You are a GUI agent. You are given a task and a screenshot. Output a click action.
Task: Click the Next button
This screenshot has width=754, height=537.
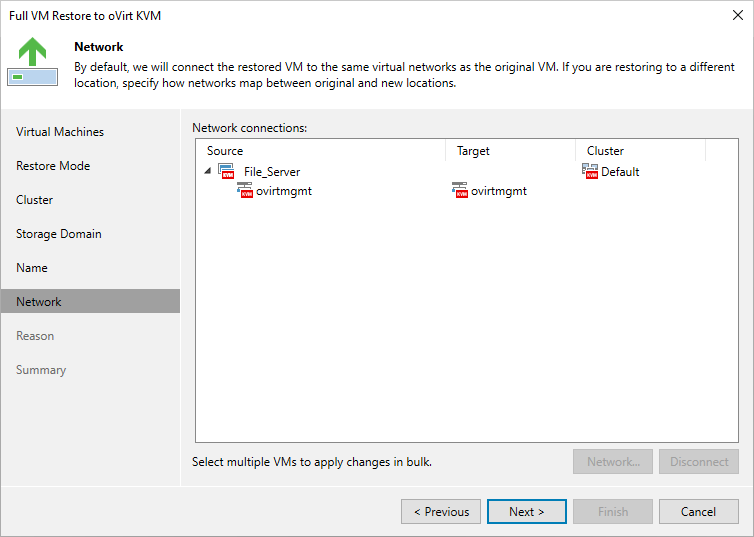pos(527,512)
